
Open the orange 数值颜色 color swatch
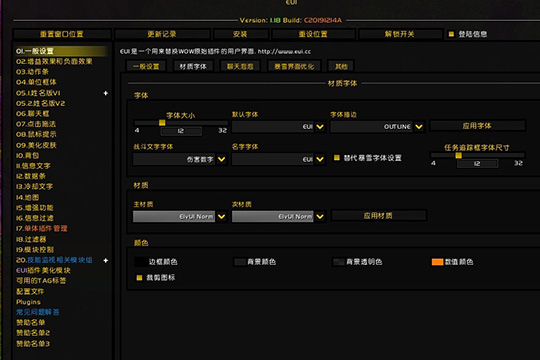(x=437, y=262)
